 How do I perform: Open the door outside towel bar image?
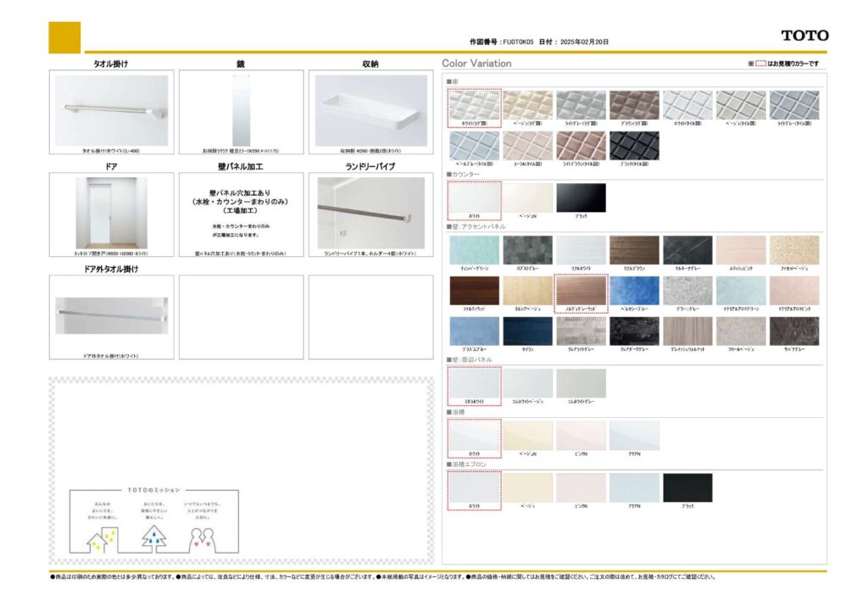point(111,314)
